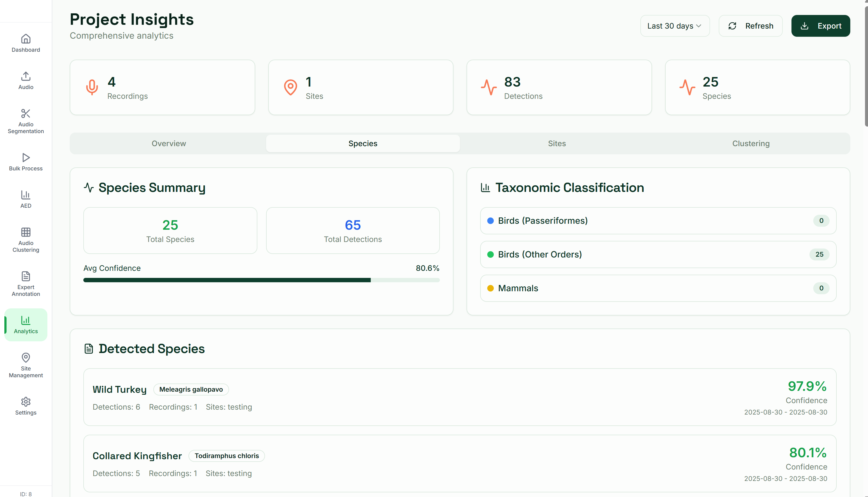The image size is (868, 497).
Task: Open Bulk Process play icon
Action: click(26, 158)
